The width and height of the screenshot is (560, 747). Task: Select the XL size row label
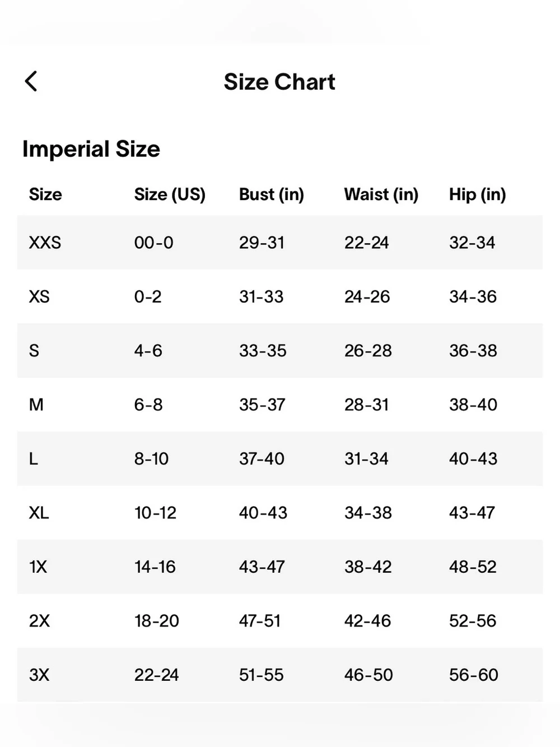tap(39, 513)
